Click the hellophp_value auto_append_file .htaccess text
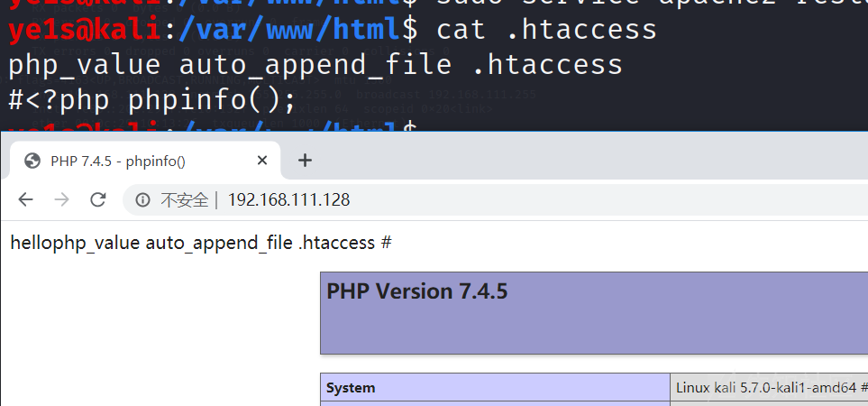This screenshot has width=868, height=406. click(x=201, y=243)
